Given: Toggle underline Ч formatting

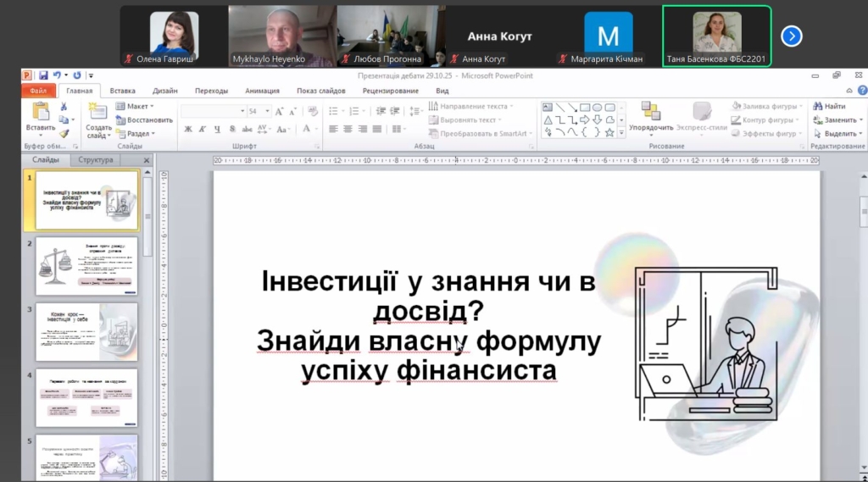Looking at the screenshot, I should point(218,129).
